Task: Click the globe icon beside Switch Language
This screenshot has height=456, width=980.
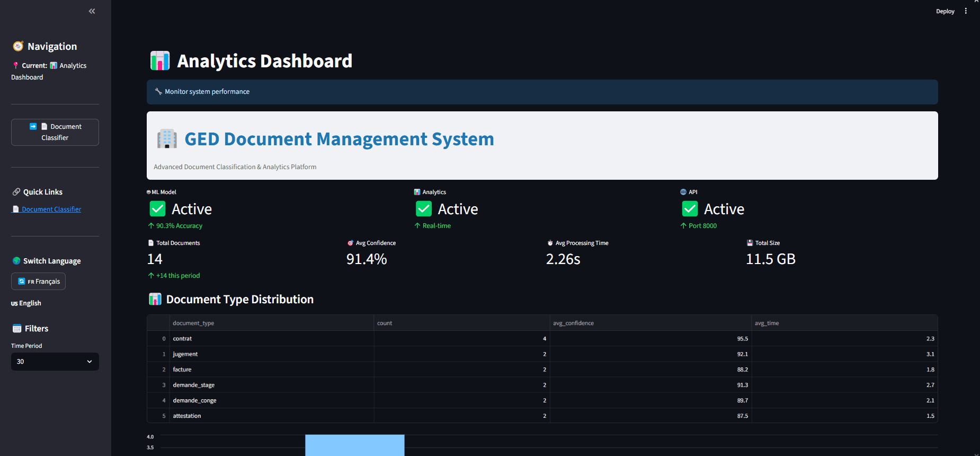Action: click(16, 261)
